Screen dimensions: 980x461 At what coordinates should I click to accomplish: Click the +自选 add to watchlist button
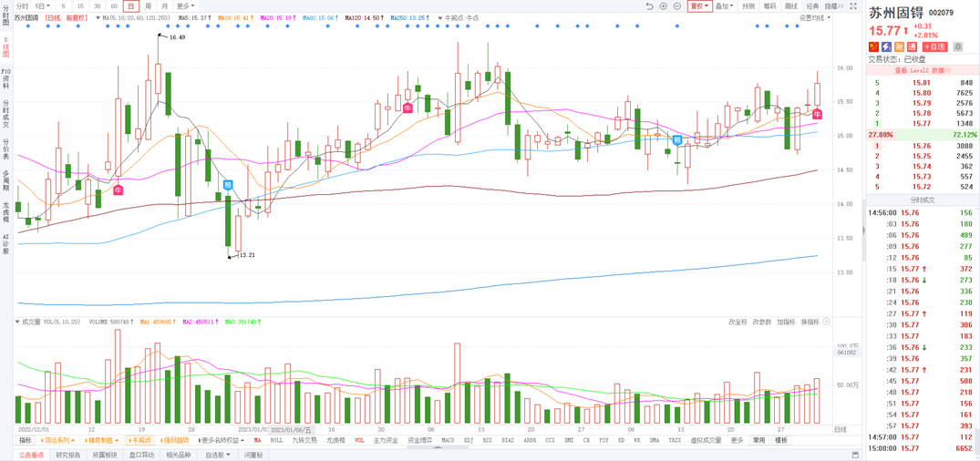click(934, 46)
